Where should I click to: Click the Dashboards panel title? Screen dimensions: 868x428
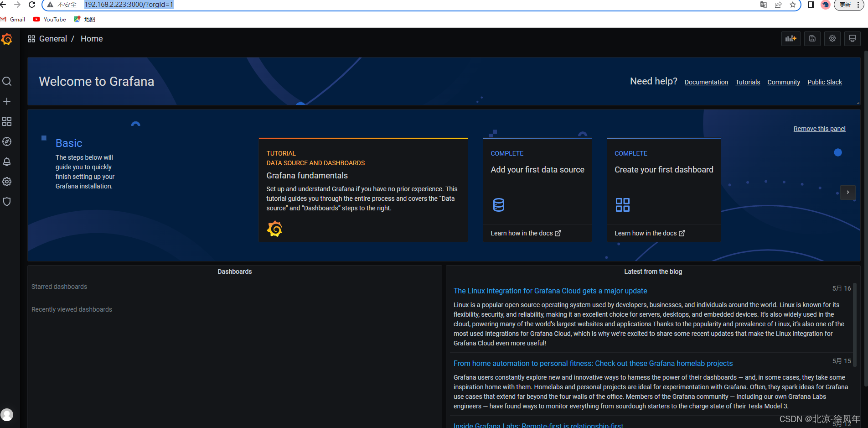click(235, 271)
